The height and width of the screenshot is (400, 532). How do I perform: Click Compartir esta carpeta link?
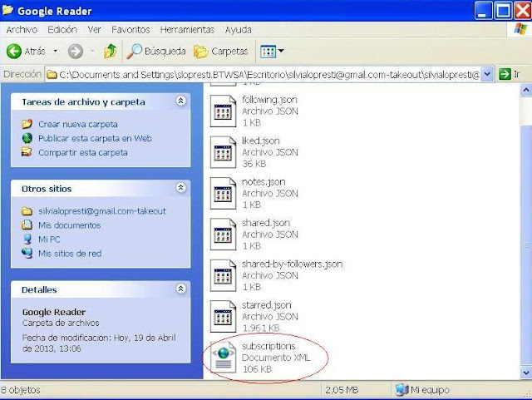[83, 152]
